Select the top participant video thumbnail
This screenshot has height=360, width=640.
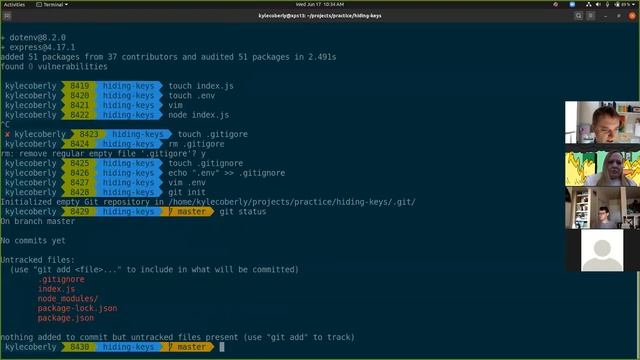coord(602,122)
